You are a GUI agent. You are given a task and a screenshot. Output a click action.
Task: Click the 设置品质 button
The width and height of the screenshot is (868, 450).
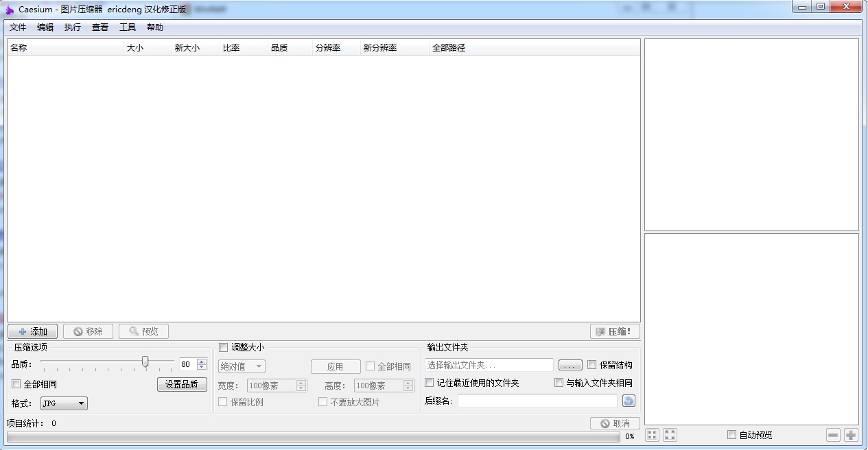[x=182, y=384]
